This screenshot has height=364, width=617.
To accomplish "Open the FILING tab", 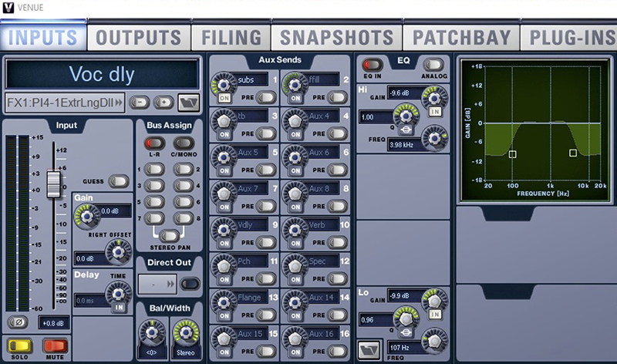I will point(231,38).
